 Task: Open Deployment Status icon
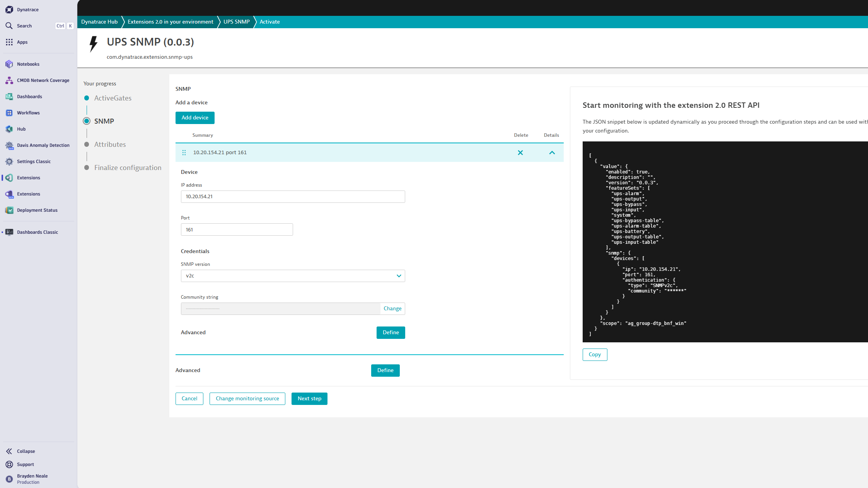point(9,210)
